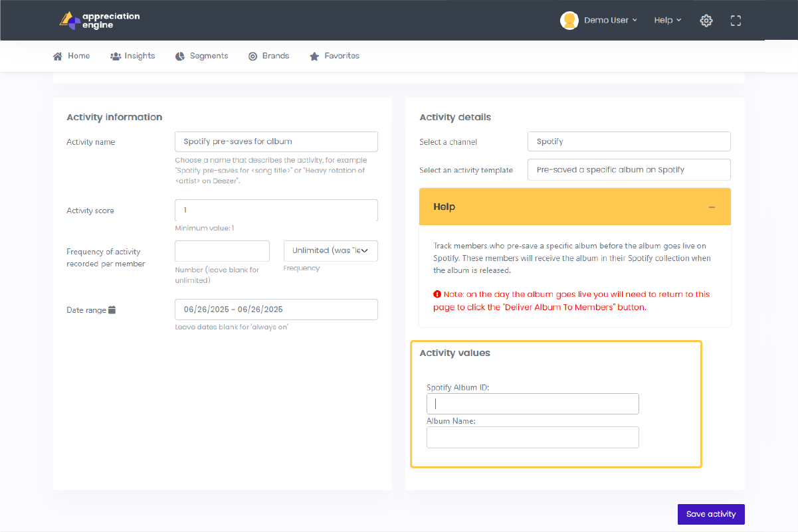
Task: Click the Activity score field
Action: click(x=276, y=210)
